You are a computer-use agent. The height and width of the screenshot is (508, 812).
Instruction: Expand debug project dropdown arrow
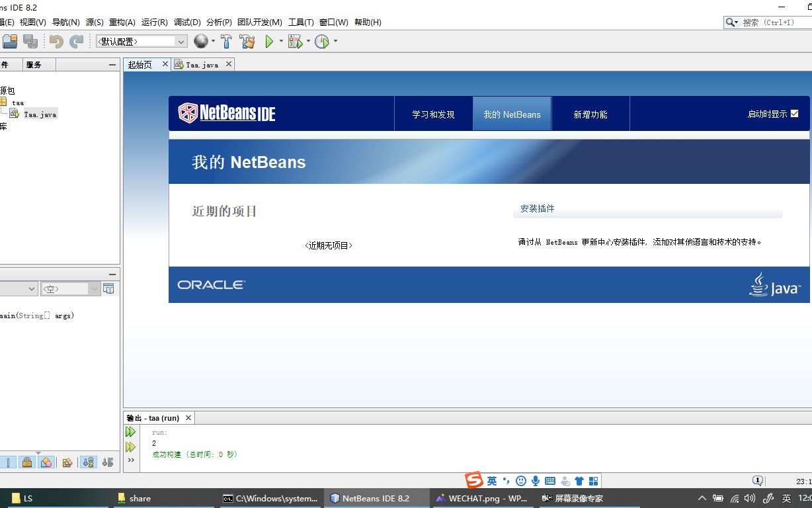(x=308, y=41)
